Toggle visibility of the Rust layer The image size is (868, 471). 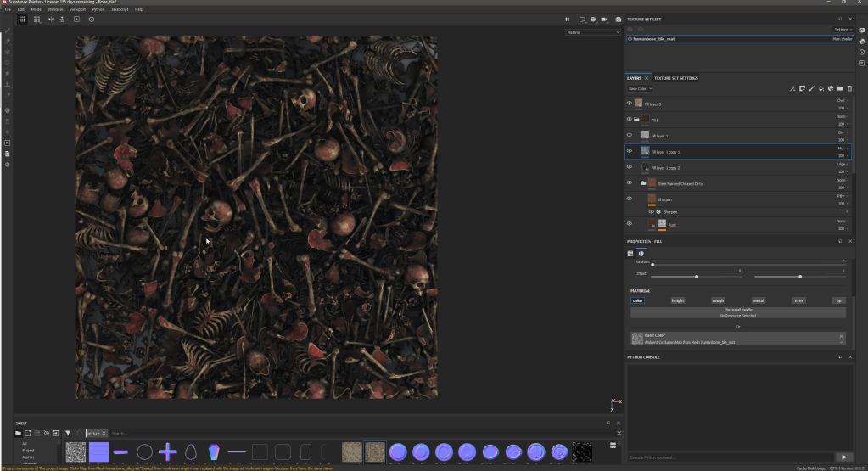point(630,224)
